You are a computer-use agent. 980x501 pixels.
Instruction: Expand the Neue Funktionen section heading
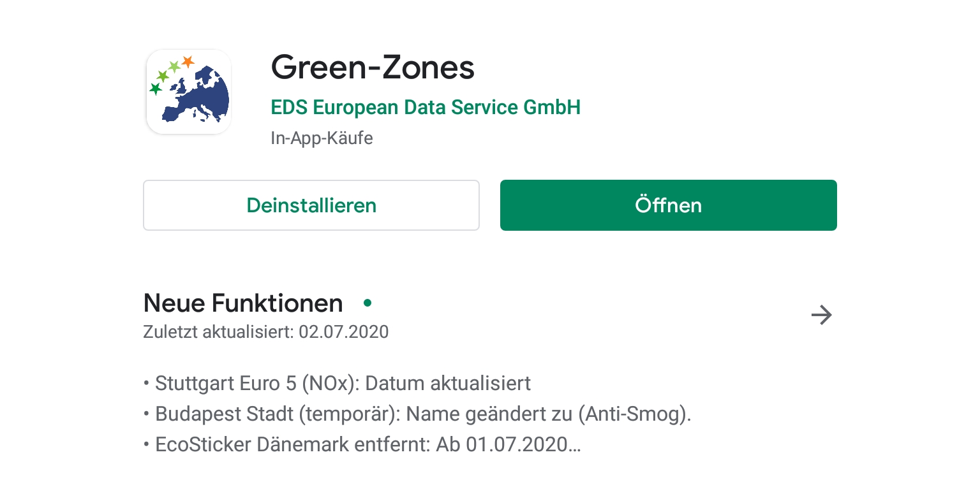click(x=243, y=303)
